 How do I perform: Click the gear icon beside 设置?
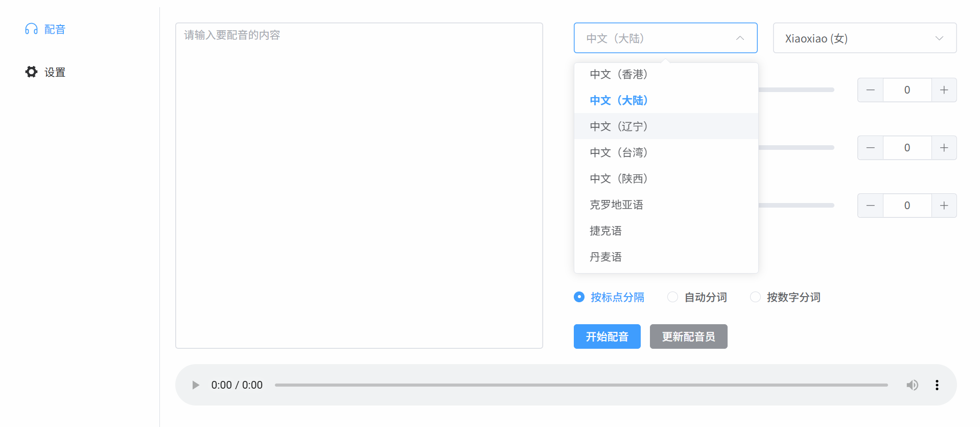[31, 72]
